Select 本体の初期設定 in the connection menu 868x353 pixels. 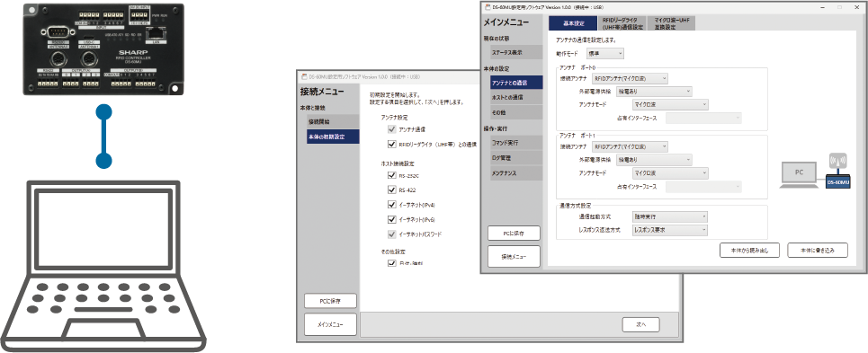point(333,137)
